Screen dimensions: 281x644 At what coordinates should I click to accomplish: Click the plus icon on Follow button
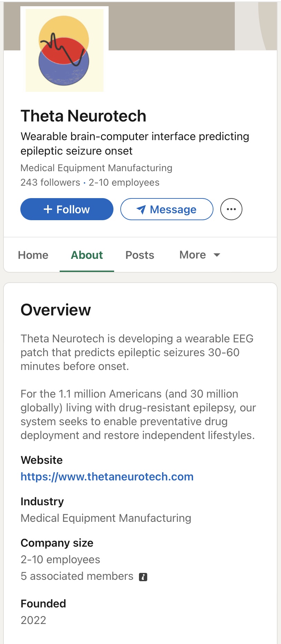(x=48, y=209)
